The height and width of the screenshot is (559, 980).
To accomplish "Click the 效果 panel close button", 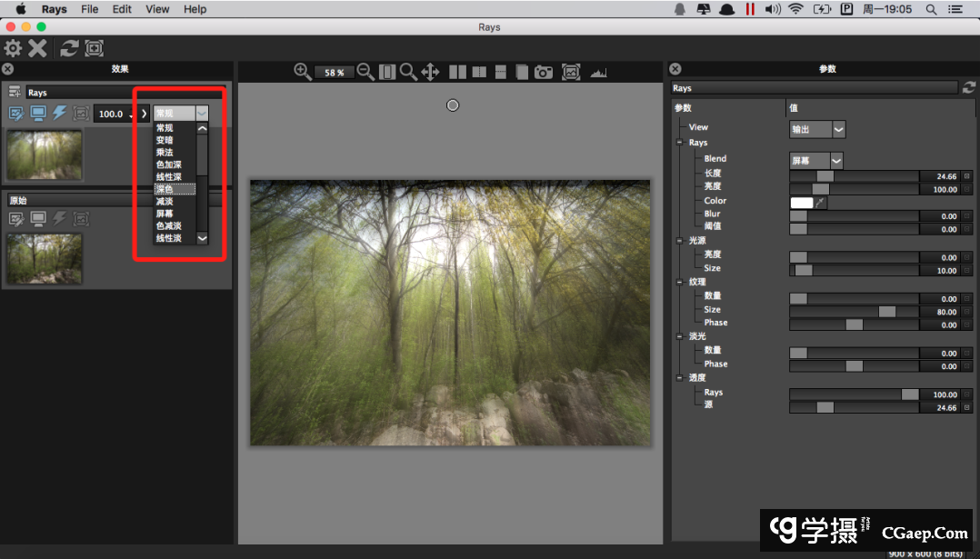I will click(7, 68).
